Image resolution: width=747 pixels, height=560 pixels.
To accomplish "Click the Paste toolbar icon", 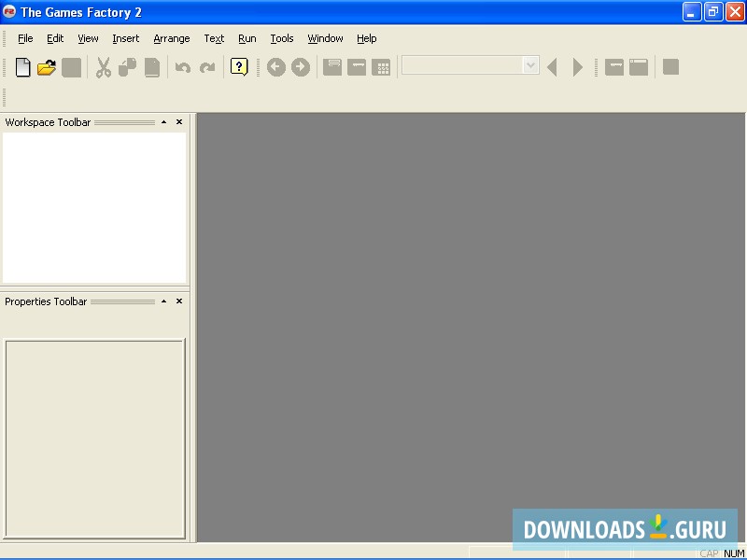I will tap(152, 67).
